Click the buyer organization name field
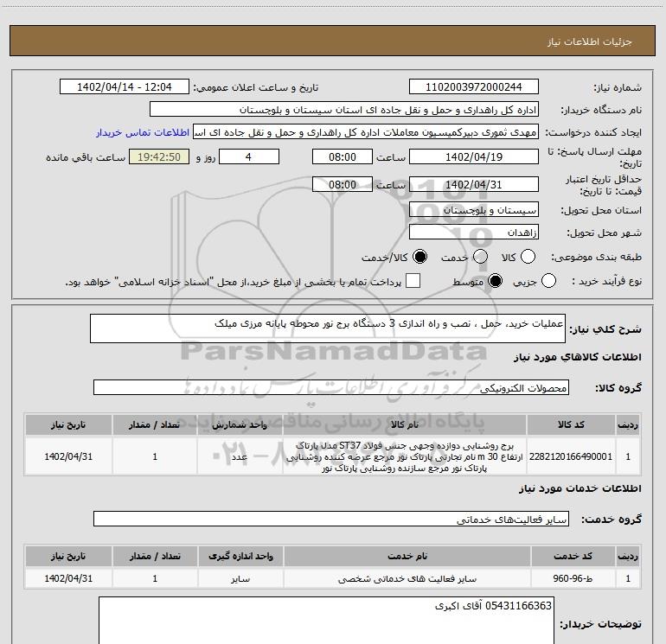The image size is (666, 644). point(344,110)
